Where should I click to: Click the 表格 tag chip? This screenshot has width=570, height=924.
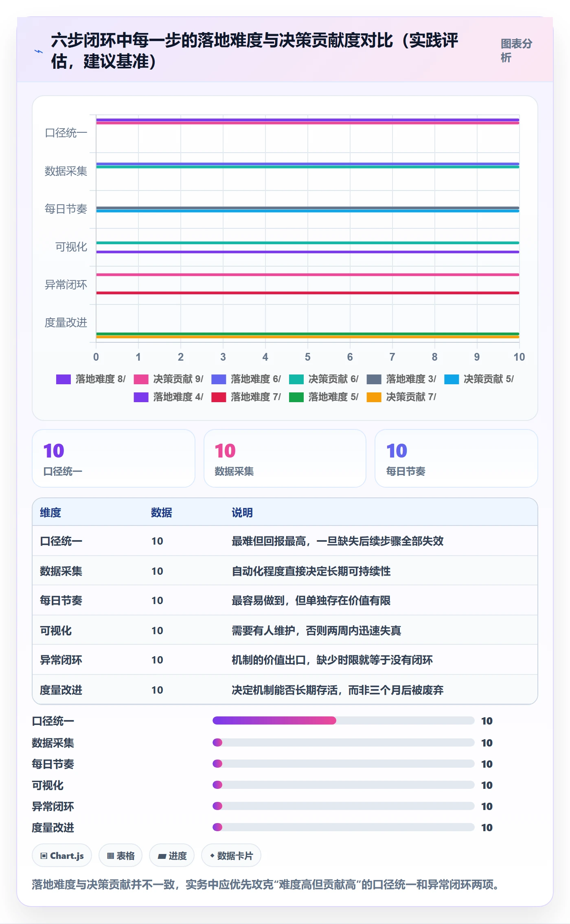coord(121,856)
